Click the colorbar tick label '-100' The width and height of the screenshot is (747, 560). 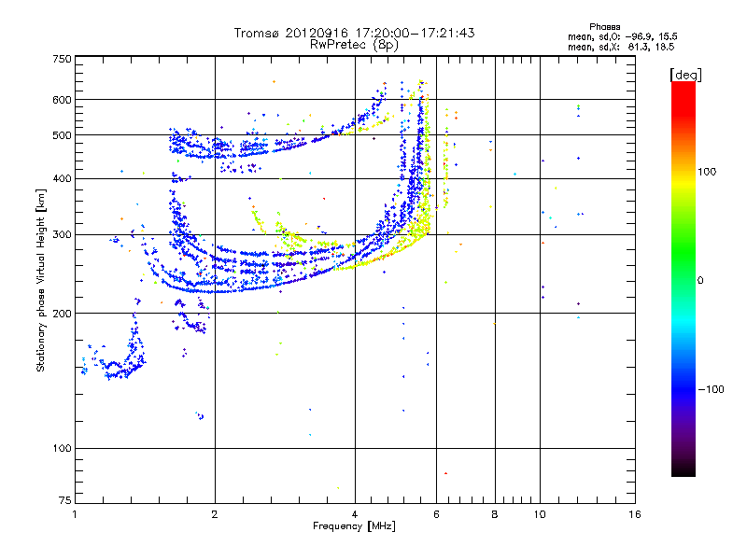(711, 389)
